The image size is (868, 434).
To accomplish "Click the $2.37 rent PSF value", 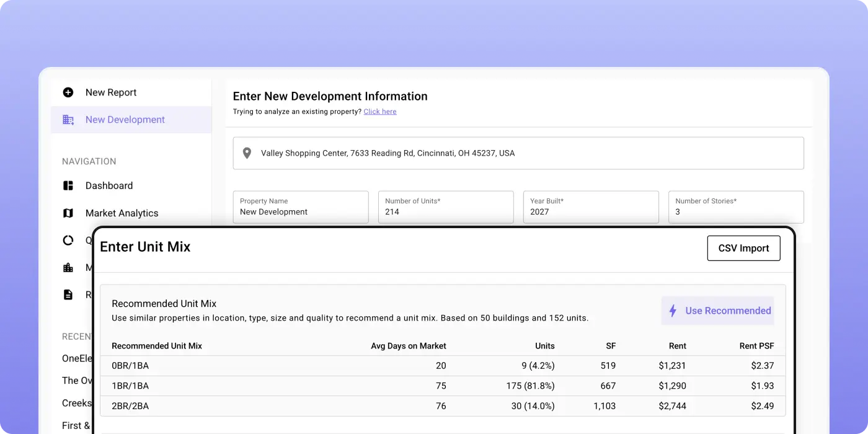I will [763, 366].
